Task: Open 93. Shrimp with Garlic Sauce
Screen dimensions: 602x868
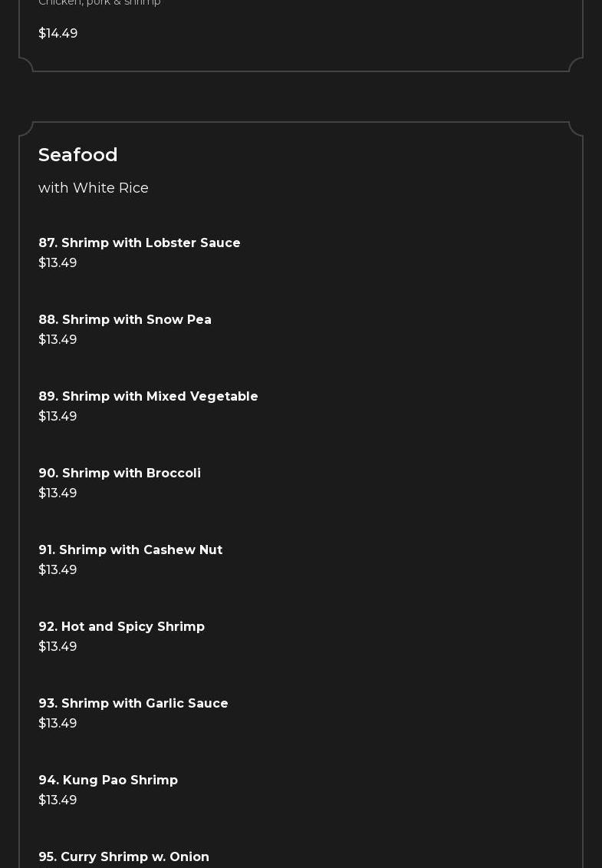Action: pos(133,703)
